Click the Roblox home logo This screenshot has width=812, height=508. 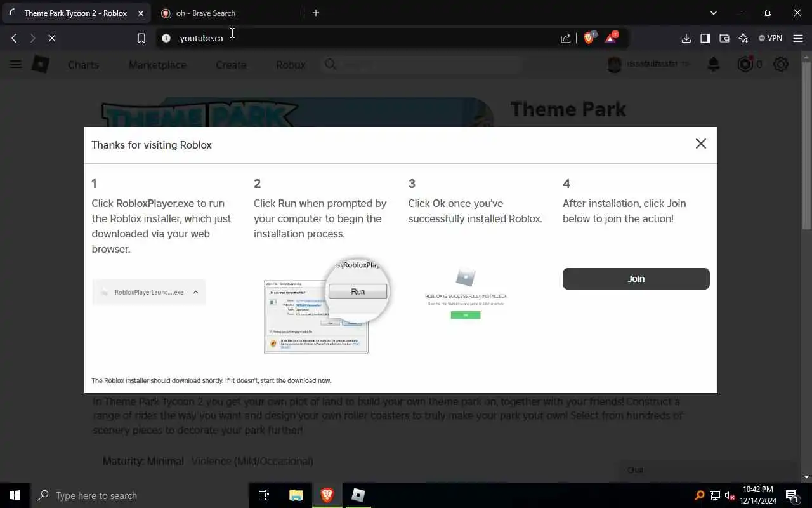point(41,64)
